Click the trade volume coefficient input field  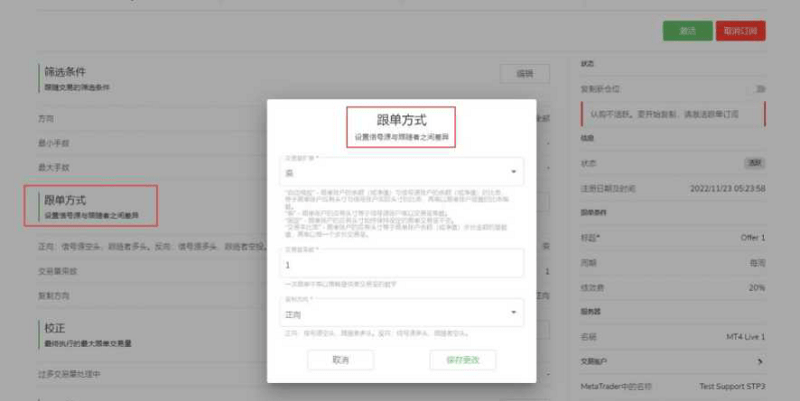tap(400, 265)
